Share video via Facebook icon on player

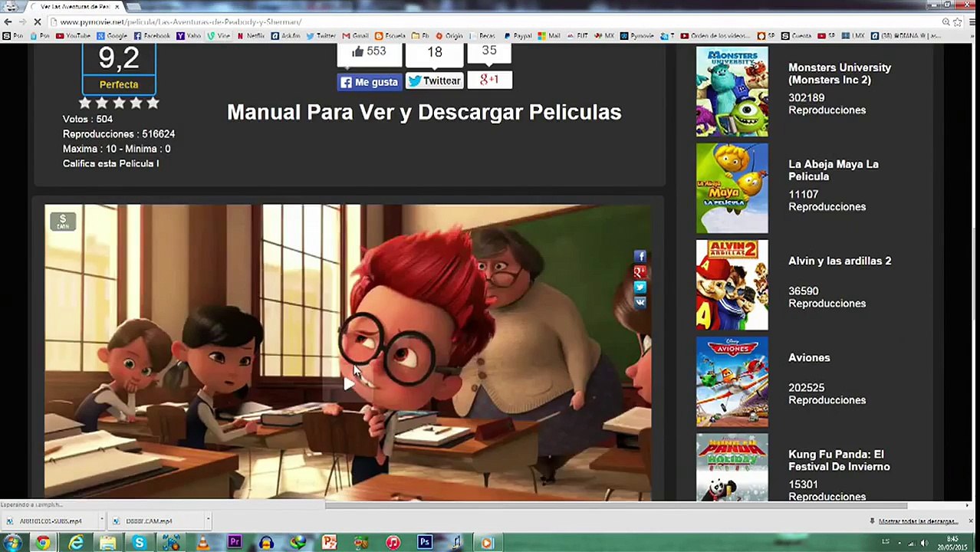click(640, 256)
